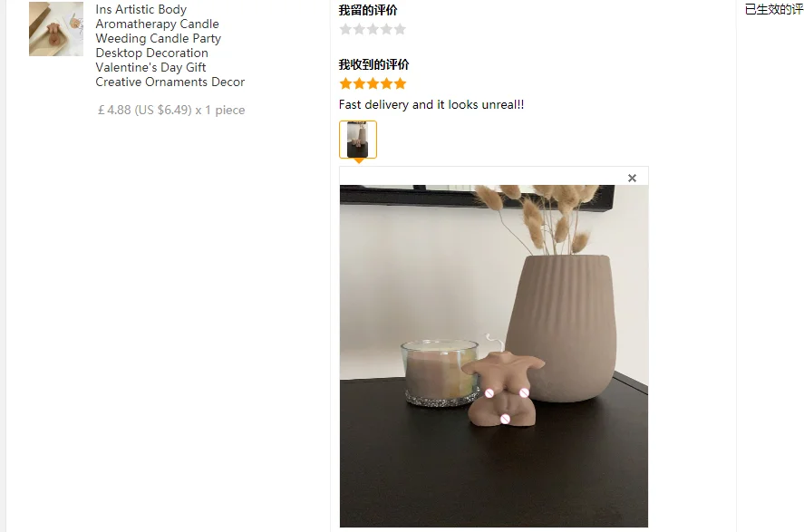Open the Ins Artistic Body Aromatherapy Candle title link

(170, 45)
